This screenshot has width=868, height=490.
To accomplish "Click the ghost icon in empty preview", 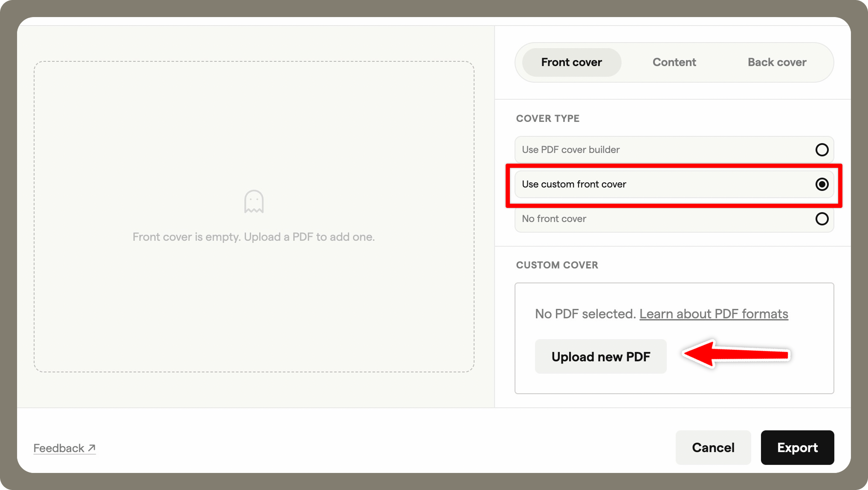I will tap(254, 202).
